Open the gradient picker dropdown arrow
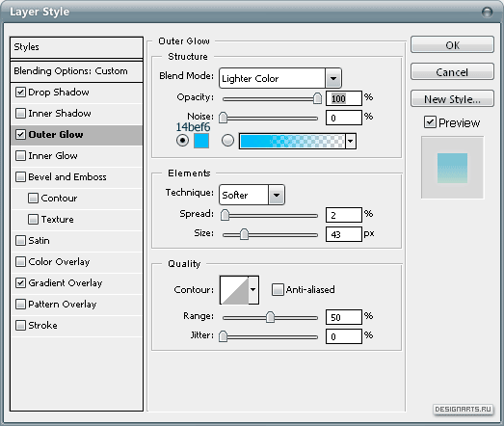Image resolution: width=504 pixels, height=426 pixels. coord(351,141)
